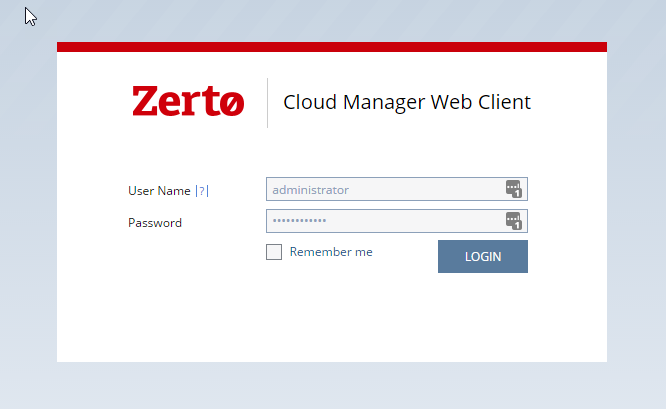The image size is (666, 409).
Task: Click the vertical divider beside Zerto logo
Action: [268, 103]
